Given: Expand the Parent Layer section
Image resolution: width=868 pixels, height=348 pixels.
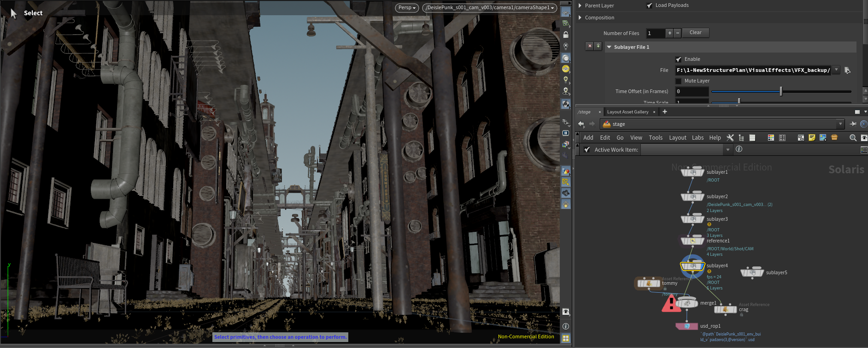Looking at the screenshot, I should pyautogui.click(x=580, y=6).
